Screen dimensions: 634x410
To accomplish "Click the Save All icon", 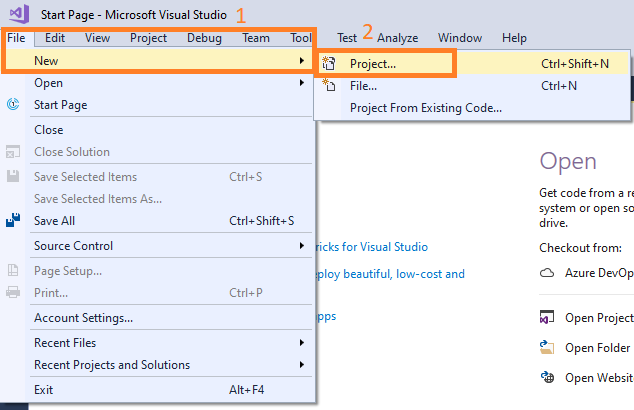I will (x=13, y=220).
